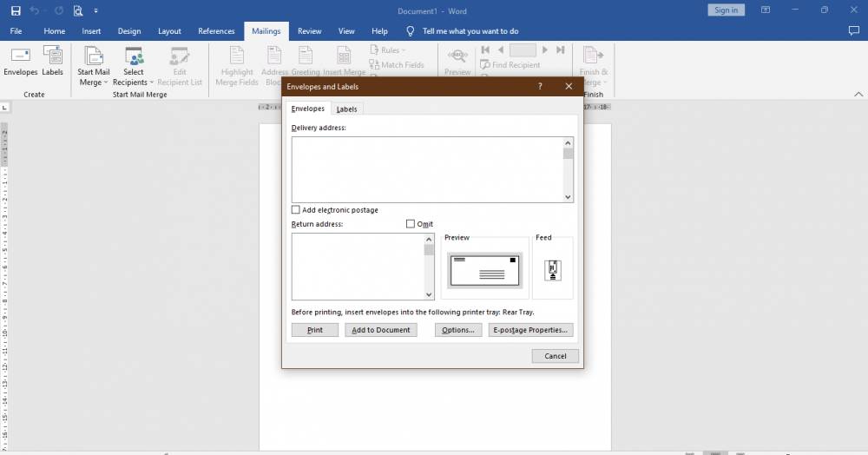Click Add to Document button
This screenshot has width=868, height=455.
tap(381, 330)
